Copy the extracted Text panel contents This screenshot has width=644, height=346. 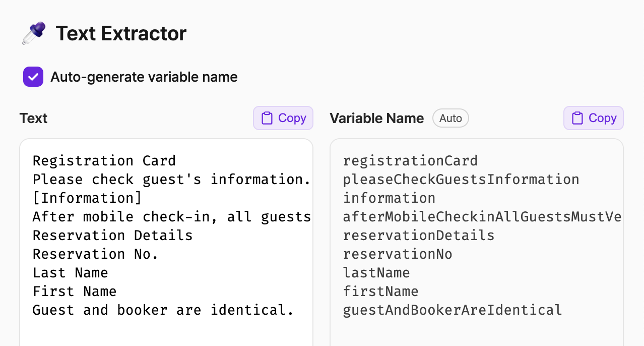coord(283,118)
